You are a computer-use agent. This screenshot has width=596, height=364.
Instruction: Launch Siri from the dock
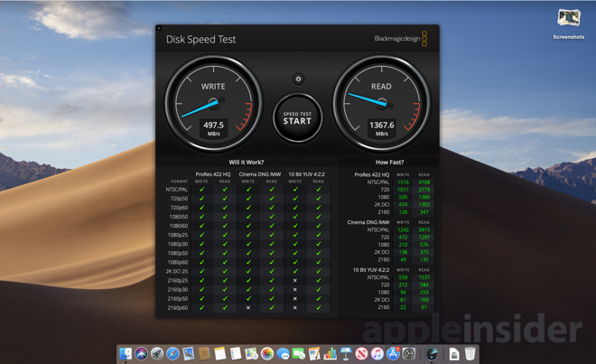point(142,354)
